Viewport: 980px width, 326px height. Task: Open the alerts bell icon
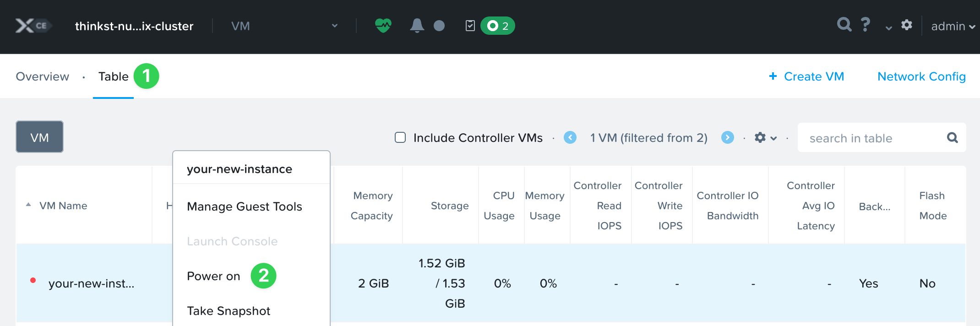pos(417,26)
